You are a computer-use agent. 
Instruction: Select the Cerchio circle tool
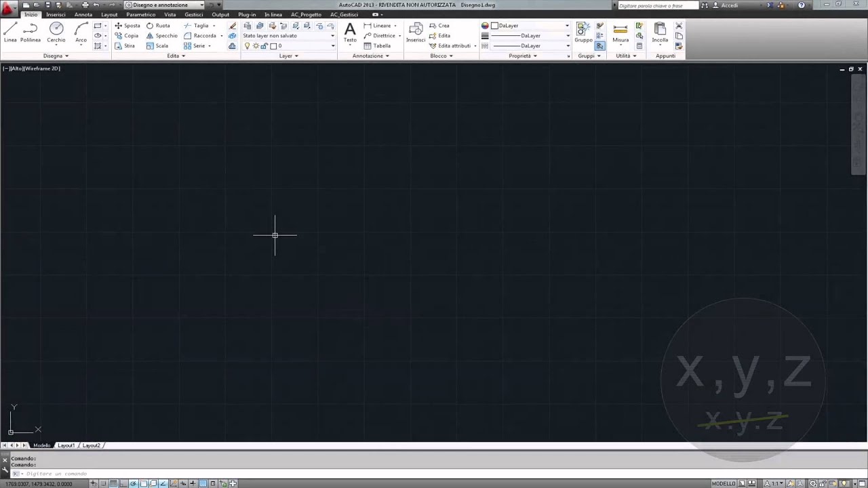[56, 32]
